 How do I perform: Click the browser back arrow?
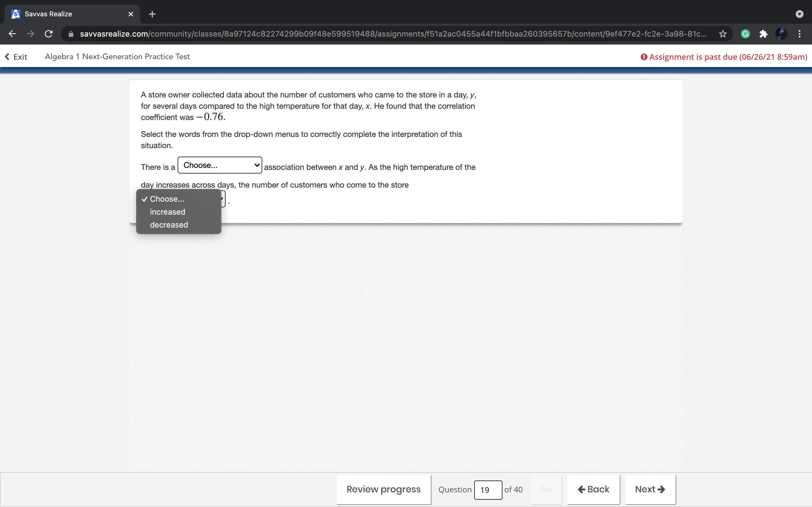click(x=12, y=34)
